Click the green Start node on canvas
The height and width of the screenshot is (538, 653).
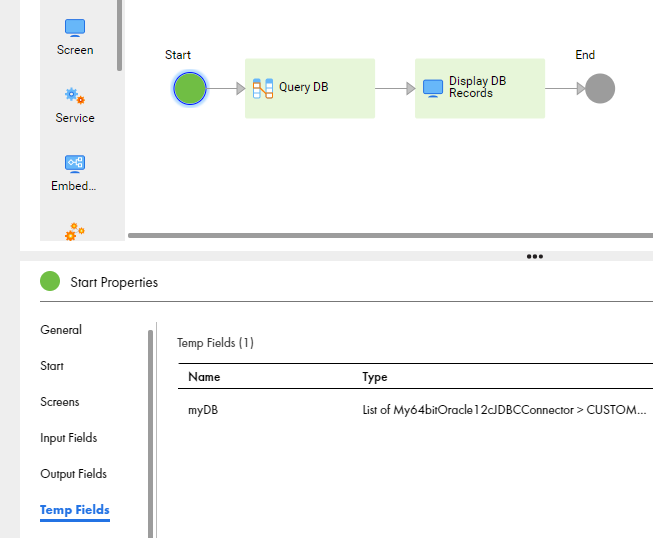point(190,88)
